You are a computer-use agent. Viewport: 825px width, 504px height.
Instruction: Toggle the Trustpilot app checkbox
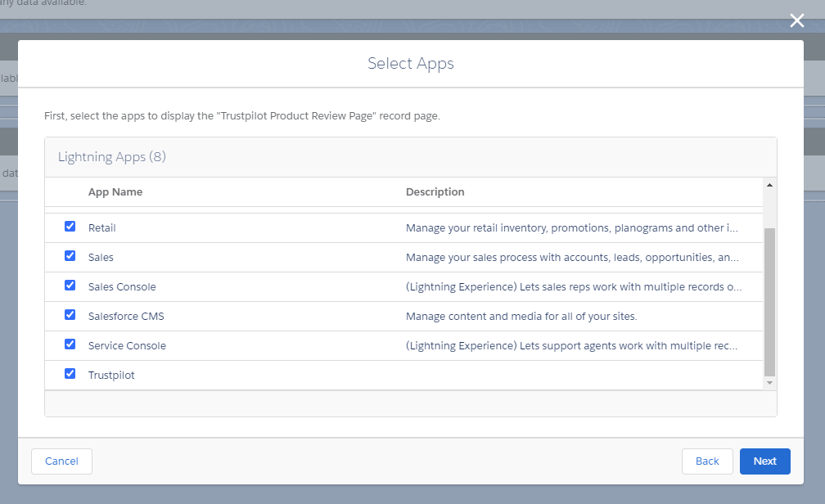click(70, 373)
